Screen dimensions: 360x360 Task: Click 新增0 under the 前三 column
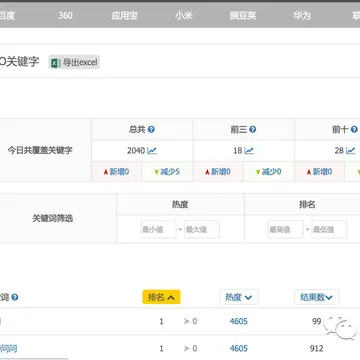click(x=218, y=172)
